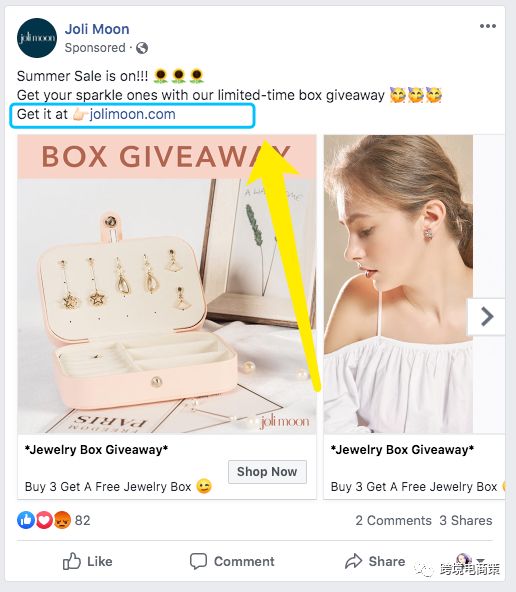The height and width of the screenshot is (592, 516).
Task: Open the jolimoon.com link
Action: tap(132, 114)
